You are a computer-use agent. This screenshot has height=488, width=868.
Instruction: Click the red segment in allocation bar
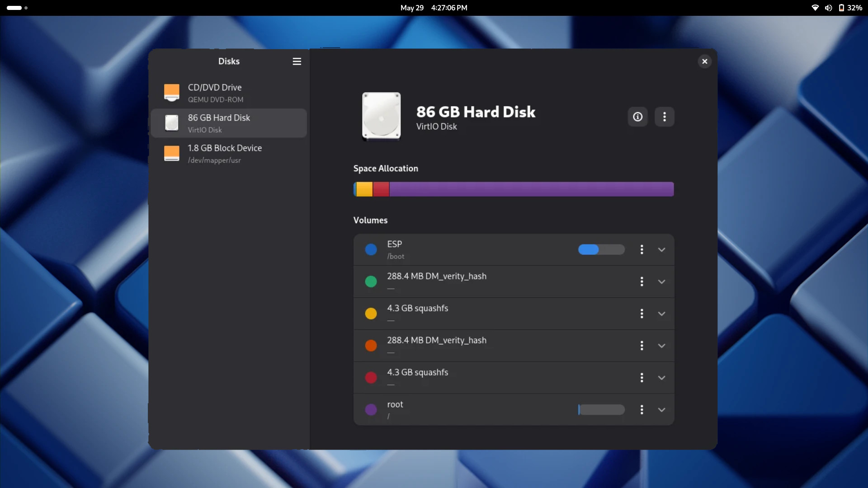[381, 189]
